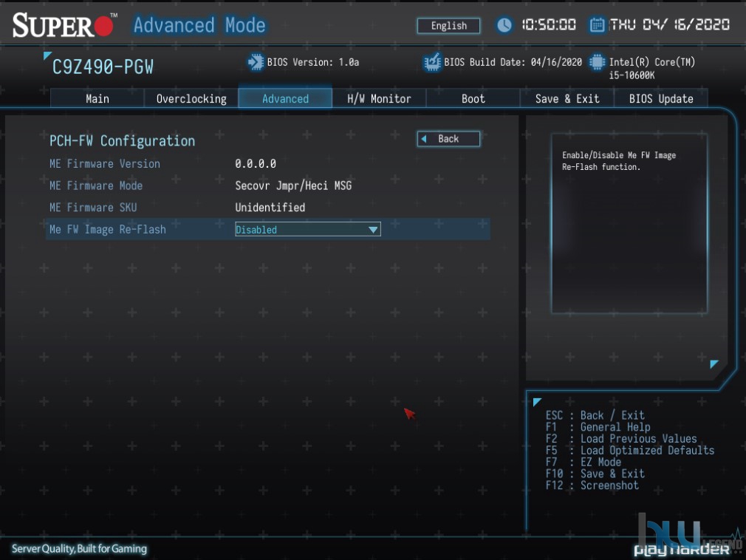
Task: Open the Me FW Image Re-Flash dropdown
Action: pos(308,229)
